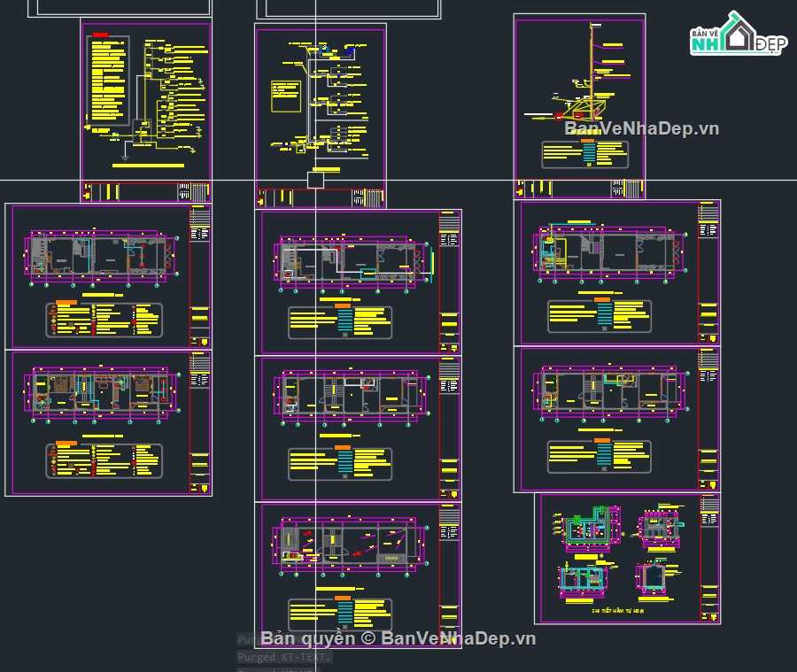Select the furnished floor plan in left column
Viewport: 797px width, 672px height.
click(x=102, y=393)
